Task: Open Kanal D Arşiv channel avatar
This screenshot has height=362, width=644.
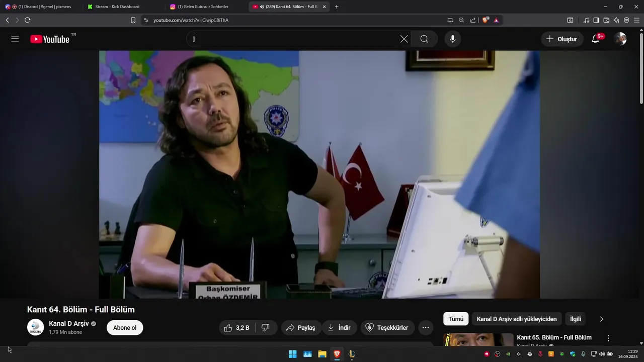Action: click(35, 327)
